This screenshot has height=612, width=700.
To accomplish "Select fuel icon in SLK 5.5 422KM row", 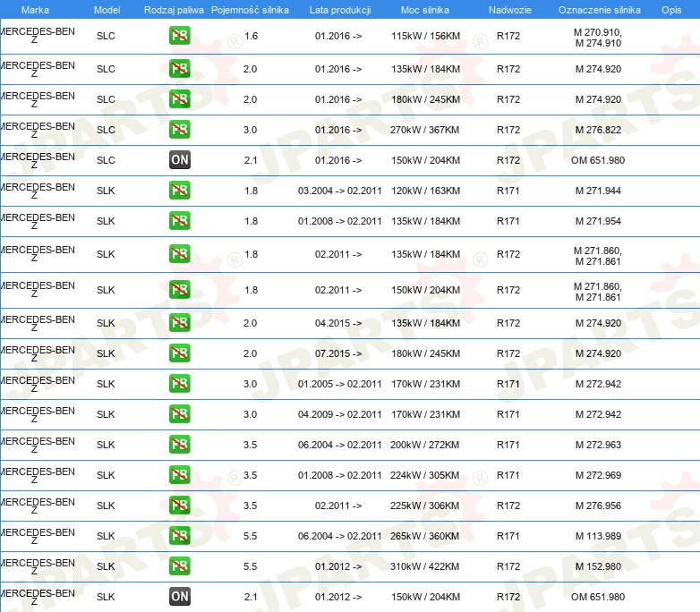I will [x=179, y=566].
